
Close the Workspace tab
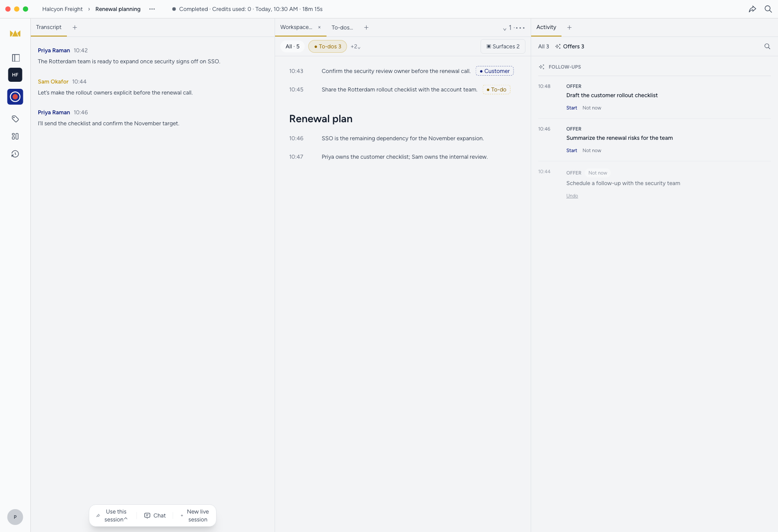coord(319,27)
